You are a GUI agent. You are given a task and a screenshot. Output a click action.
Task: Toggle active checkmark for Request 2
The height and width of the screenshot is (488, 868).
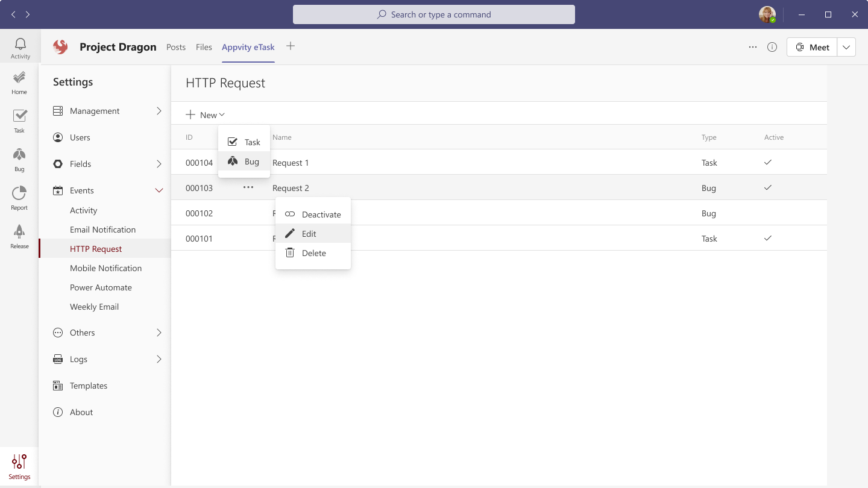[x=767, y=188]
